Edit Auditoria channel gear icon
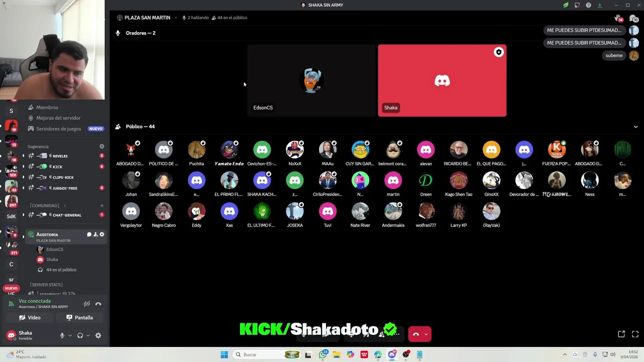Screen dimensions: 644x362 (102, 234)
